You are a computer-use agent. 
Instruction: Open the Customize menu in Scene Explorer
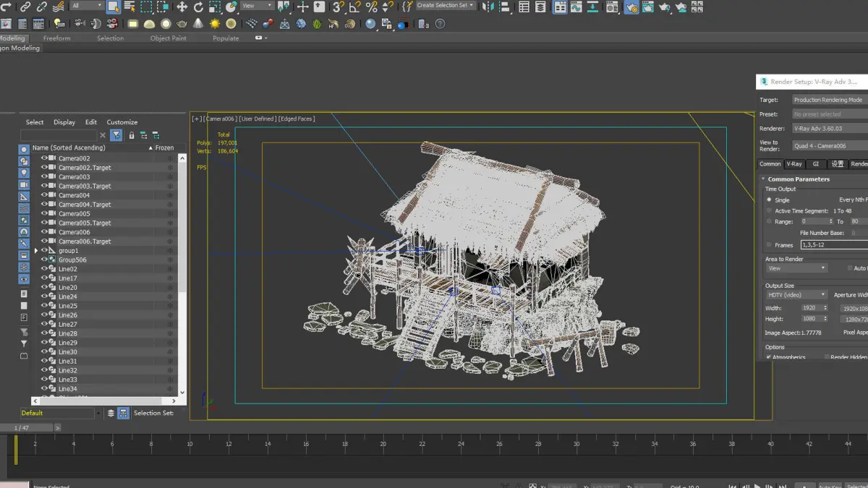[x=122, y=122]
